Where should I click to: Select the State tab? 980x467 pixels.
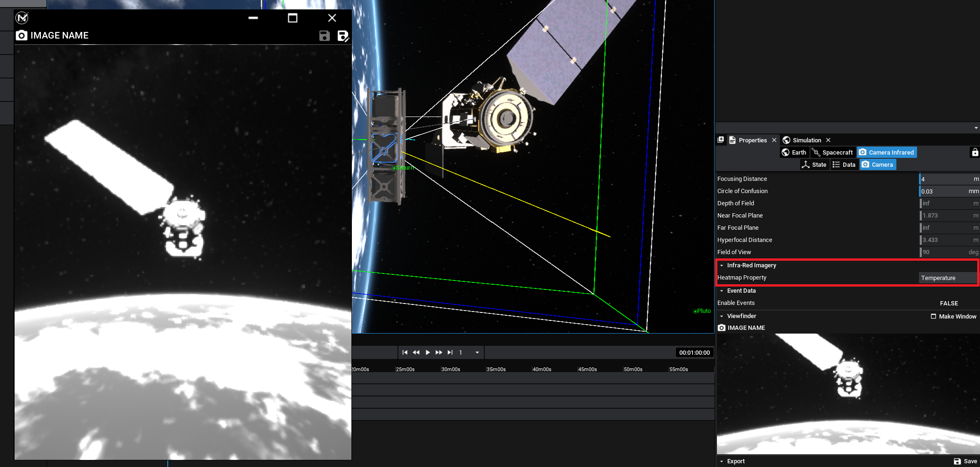tap(814, 164)
